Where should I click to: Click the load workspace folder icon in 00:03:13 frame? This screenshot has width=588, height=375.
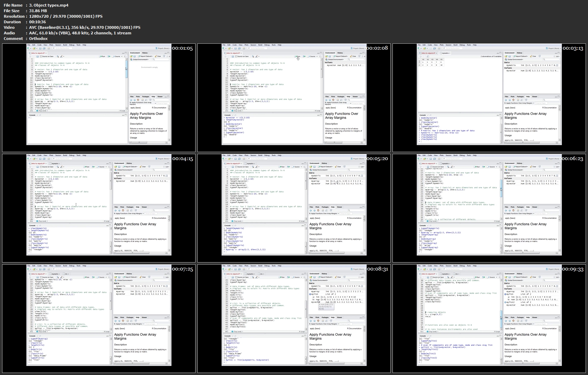(506, 56)
